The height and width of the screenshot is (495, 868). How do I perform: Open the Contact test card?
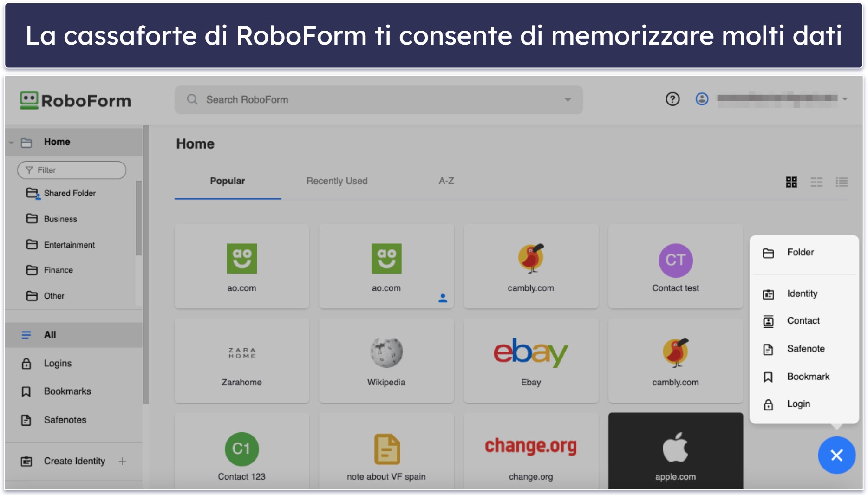[676, 267]
